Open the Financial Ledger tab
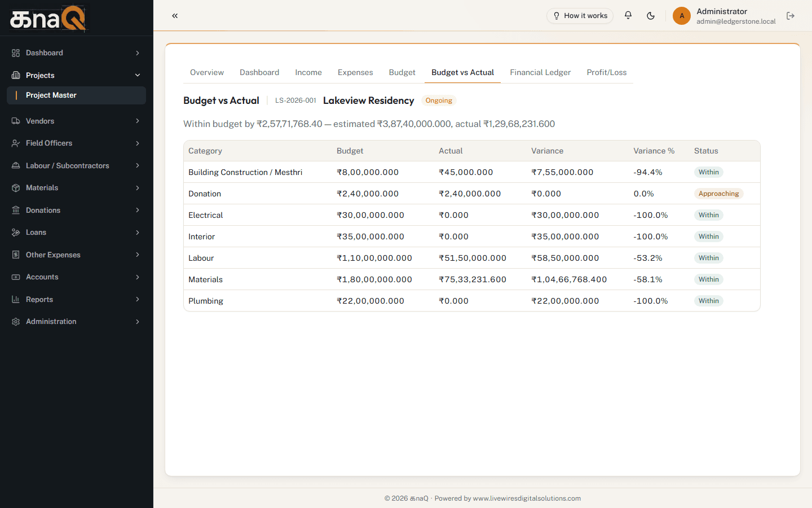Screen dimensions: 812x508 click(540, 72)
